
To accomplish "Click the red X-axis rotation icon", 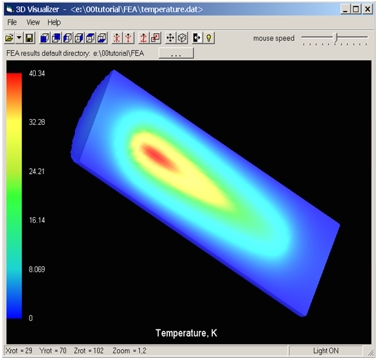I will point(116,38).
